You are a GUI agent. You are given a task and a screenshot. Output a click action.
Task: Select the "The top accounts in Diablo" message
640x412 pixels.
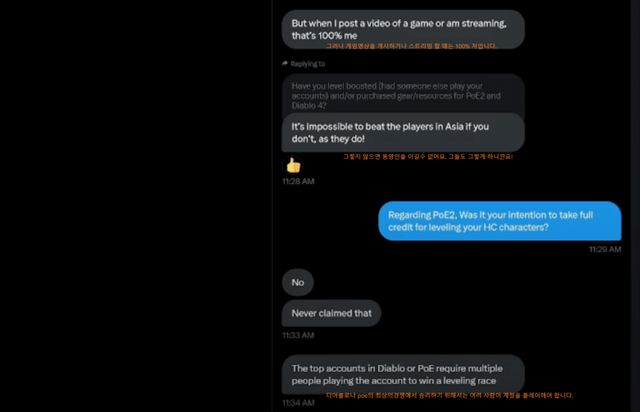pos(402,374)
